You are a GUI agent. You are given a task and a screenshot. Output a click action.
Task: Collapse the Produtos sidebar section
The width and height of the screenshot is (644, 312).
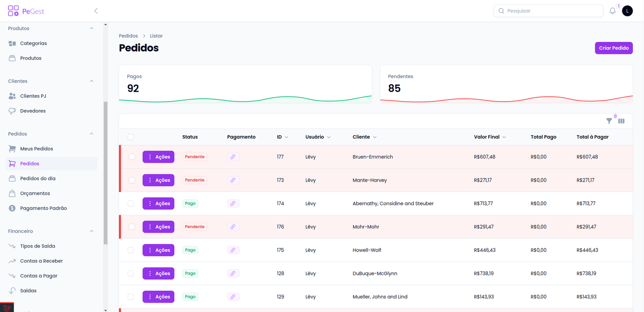click(91, 29)
